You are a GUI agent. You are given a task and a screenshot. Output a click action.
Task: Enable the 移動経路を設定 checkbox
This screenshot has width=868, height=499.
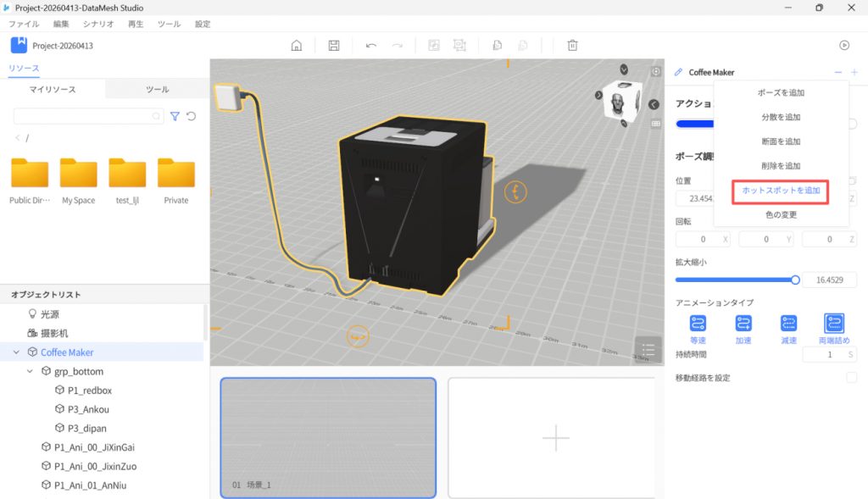point(851,377)
